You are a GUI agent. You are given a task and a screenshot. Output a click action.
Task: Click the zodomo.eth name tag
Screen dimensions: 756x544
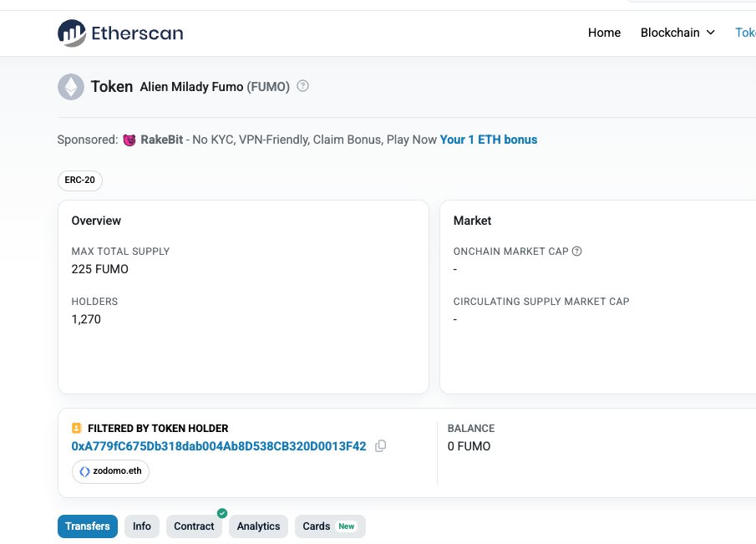110,471
